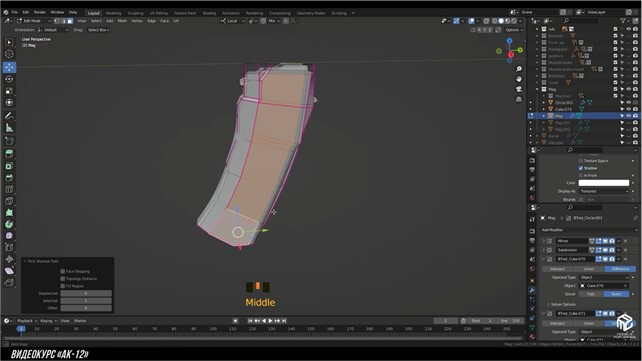
Task: Open the Options button in viewport header
Action: tap(514, 30)
